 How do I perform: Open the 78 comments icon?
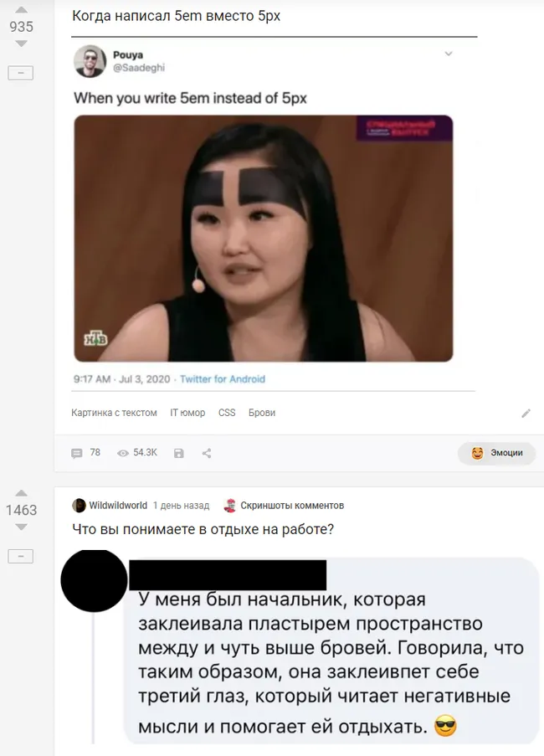point(77,453)
